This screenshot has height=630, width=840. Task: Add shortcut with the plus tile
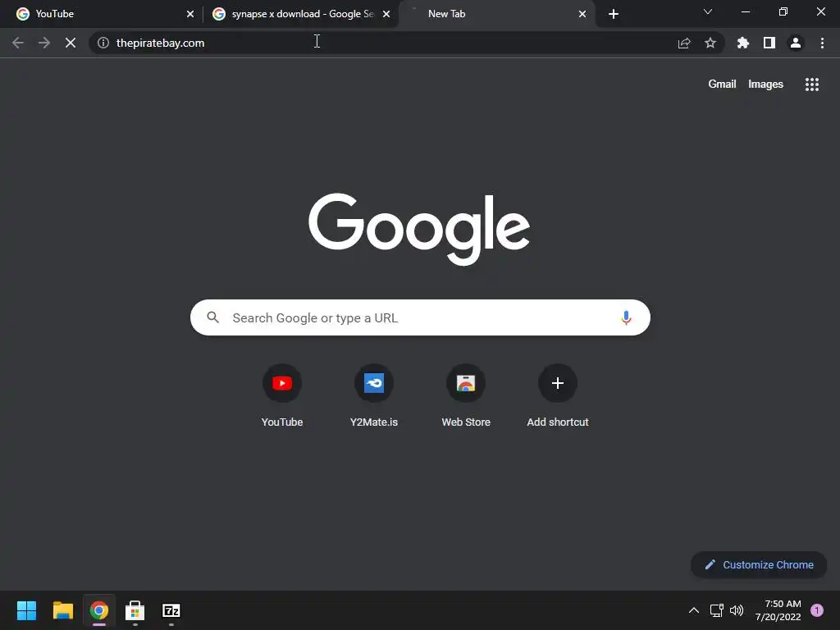(x=558, y=396)
